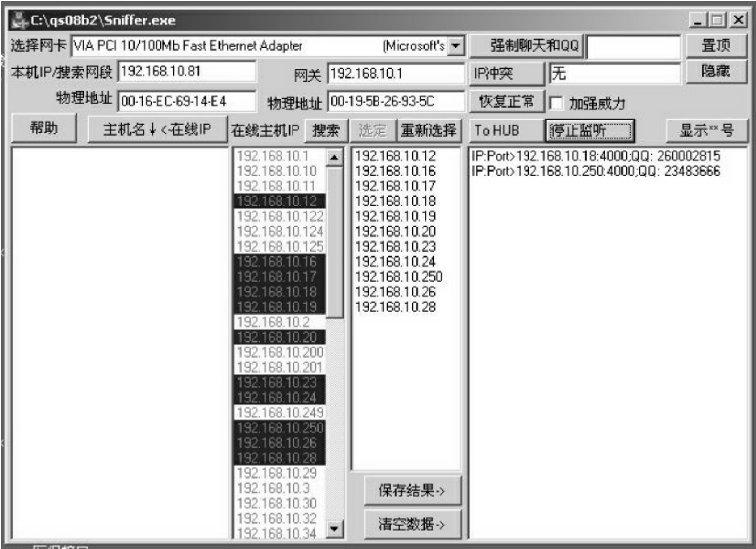Click the IP冲突 button
756x549 pixels.
click(506, 74)
